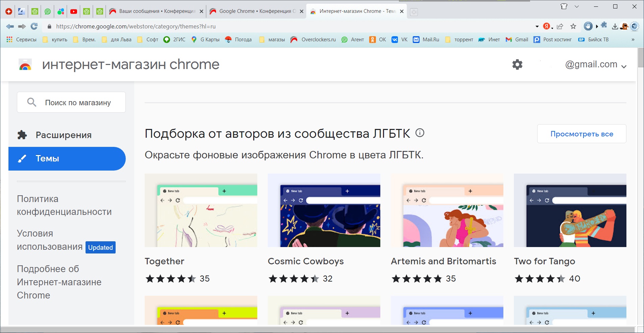Switch to the pinned YouTube tab
This screenshot has width=644, height=333.
click(x=73, y=12)
